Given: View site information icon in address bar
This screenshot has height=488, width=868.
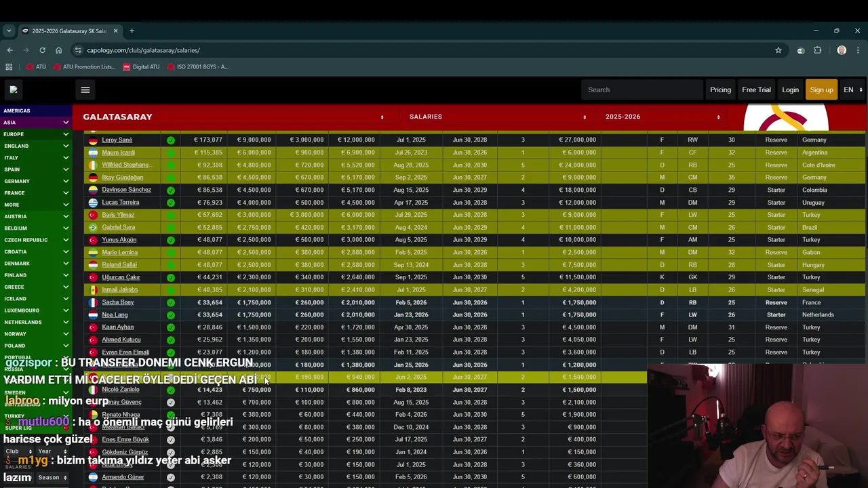Looking at the screenshot, I should pyautogui.click(x=78, y=50).
